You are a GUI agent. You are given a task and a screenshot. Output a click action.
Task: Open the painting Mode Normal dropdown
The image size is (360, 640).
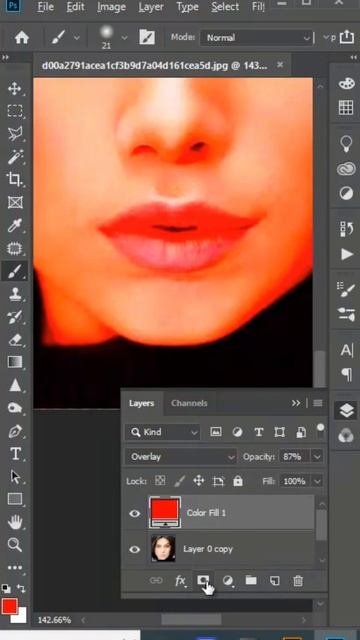point(257,38)
